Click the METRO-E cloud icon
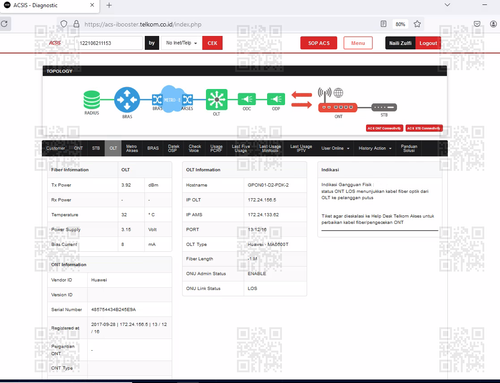Viewport: 500px width, 383px height. (x=172, y=99)
